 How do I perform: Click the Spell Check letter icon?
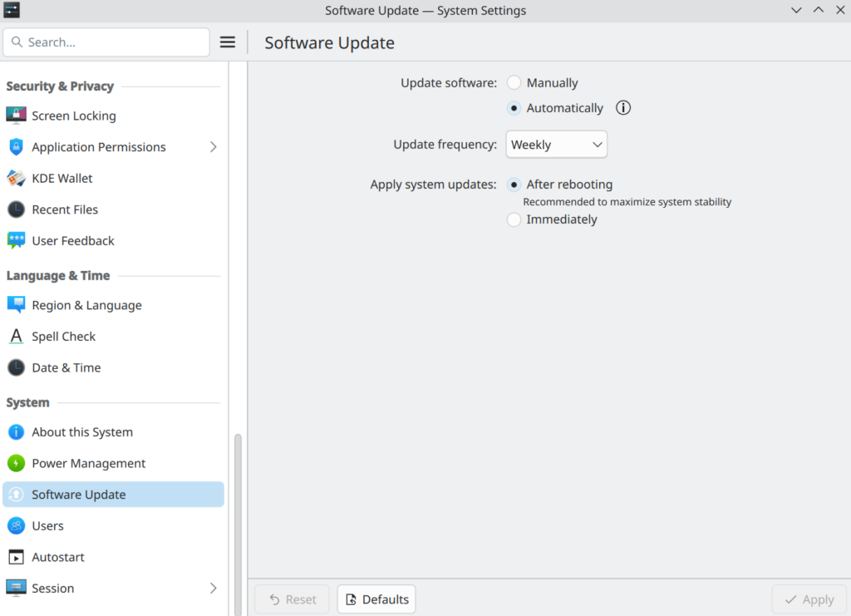pos(17,337)
